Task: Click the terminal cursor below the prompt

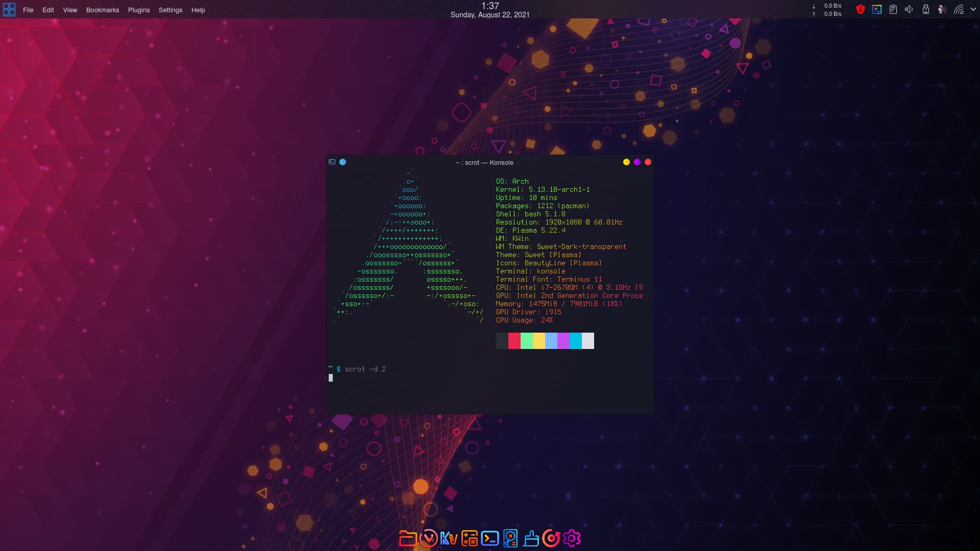Action: pos(331,378)
